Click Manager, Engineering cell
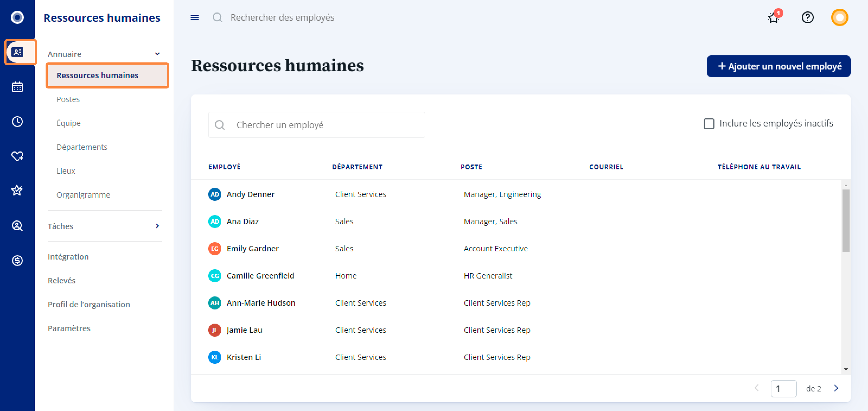 pos(502,195)
